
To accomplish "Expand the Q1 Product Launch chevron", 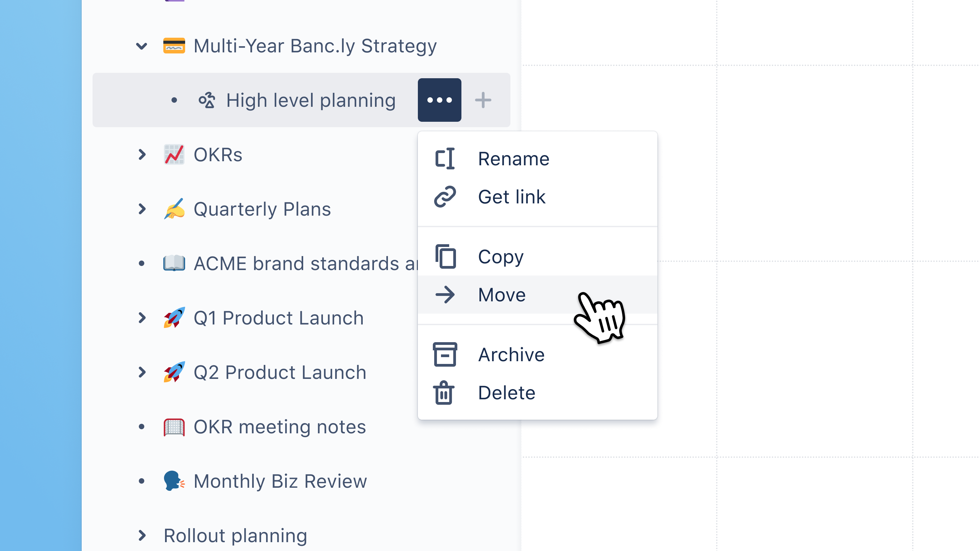I will click(142, 318).
